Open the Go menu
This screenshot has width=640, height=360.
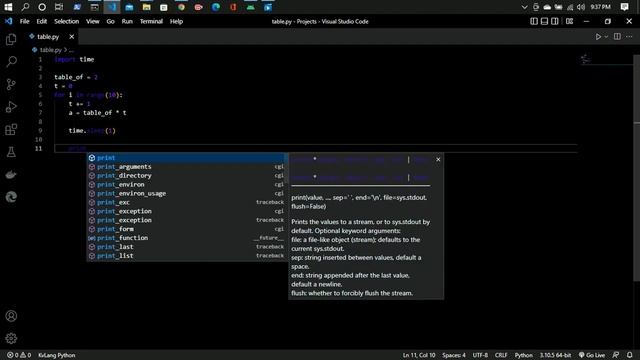(111, 21)
